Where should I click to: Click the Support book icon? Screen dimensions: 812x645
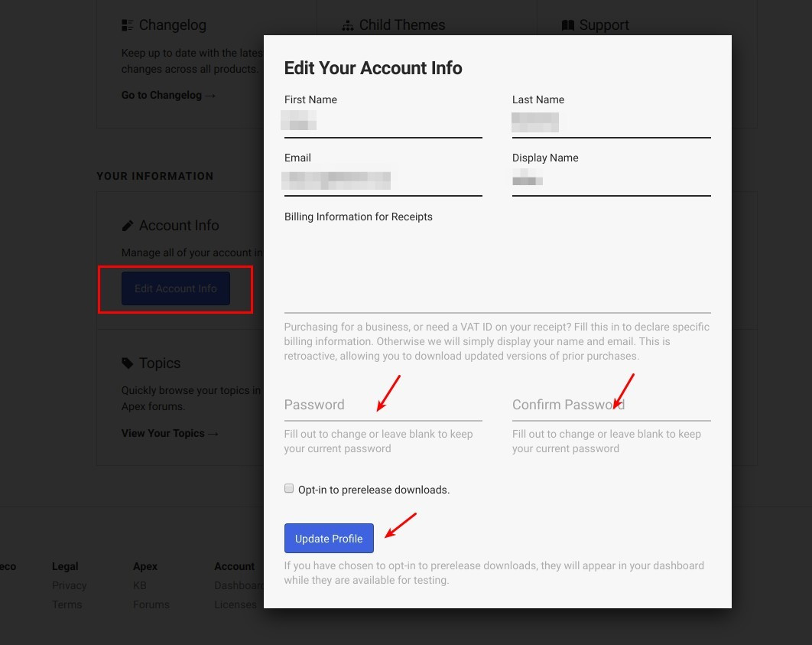tap(568, 25)
